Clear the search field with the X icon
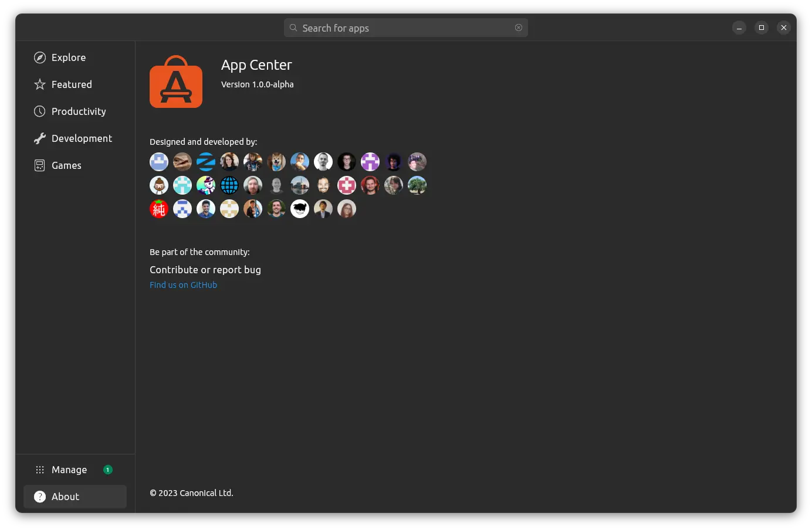Viewport: 812px width, 530px height. pos(519,28)
